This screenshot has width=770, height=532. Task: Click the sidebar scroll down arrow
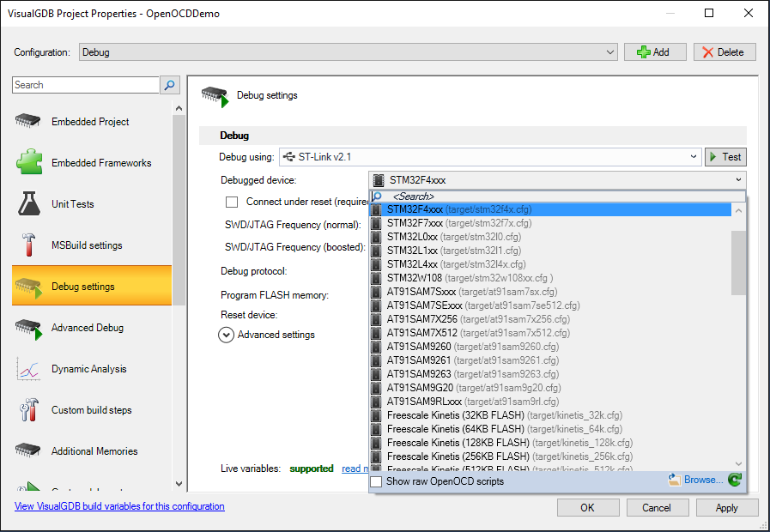[x=179, y=484]
